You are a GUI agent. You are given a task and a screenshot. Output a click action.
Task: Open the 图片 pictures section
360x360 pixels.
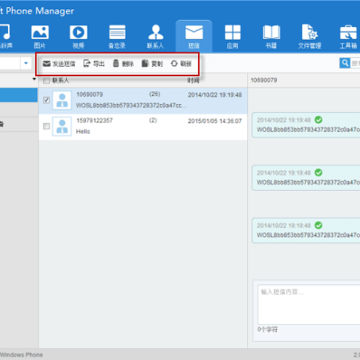40,36
